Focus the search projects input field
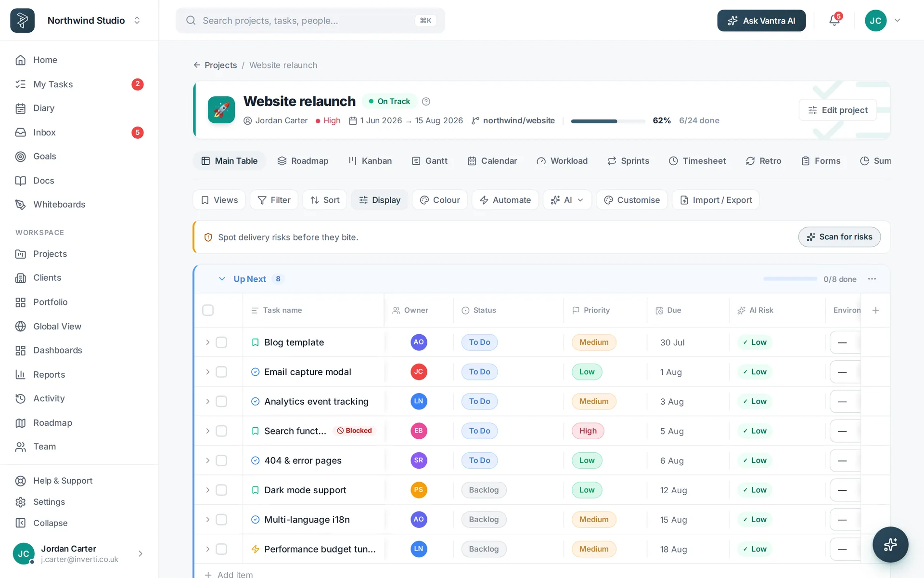 (x=310, y=20)
